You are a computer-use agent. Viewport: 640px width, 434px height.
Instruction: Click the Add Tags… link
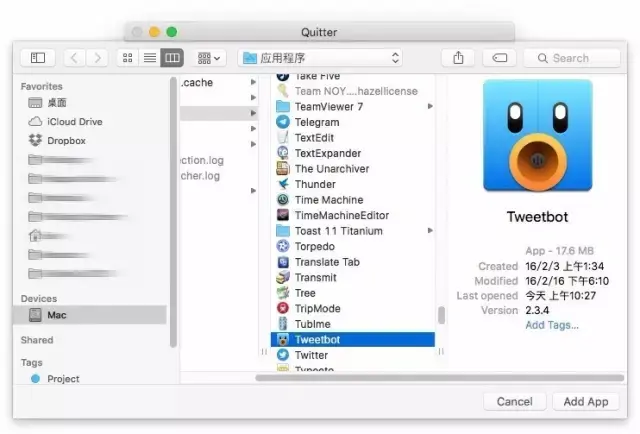click(x=552, y=325)
